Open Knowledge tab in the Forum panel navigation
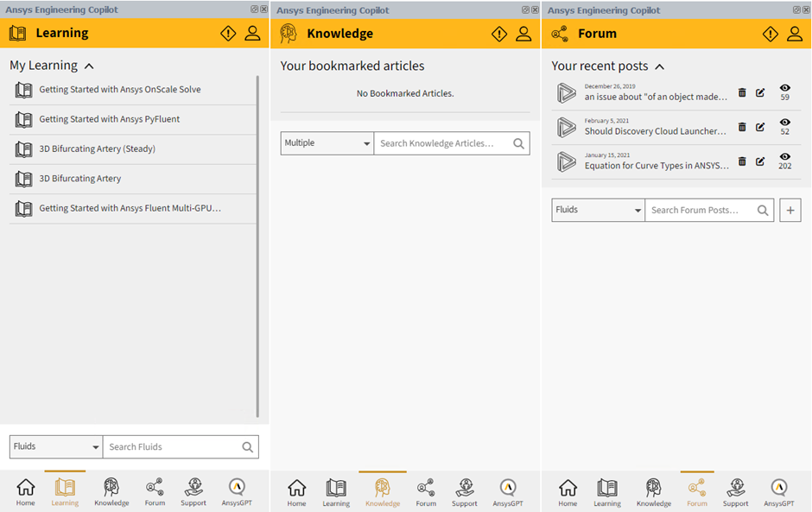Screen dimensions: 812x512 [654, 492]
